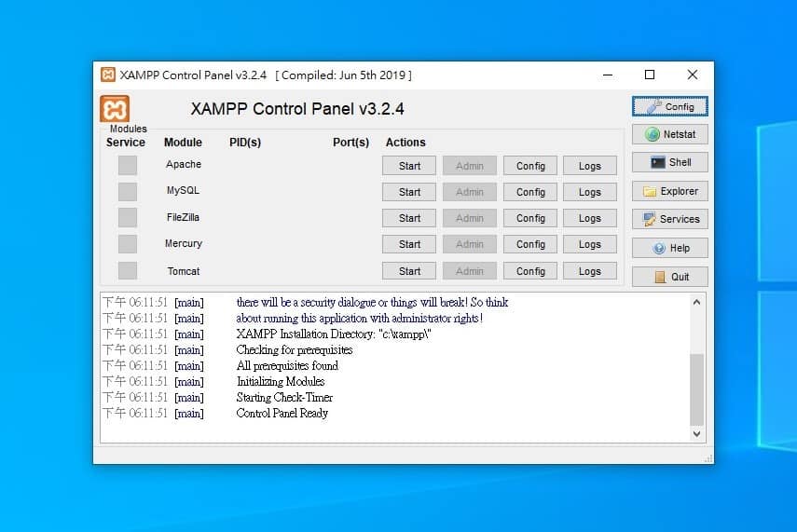Toggle the Apache service checkbox
Screen dimensions: 797x532
[x=128, y=165]
